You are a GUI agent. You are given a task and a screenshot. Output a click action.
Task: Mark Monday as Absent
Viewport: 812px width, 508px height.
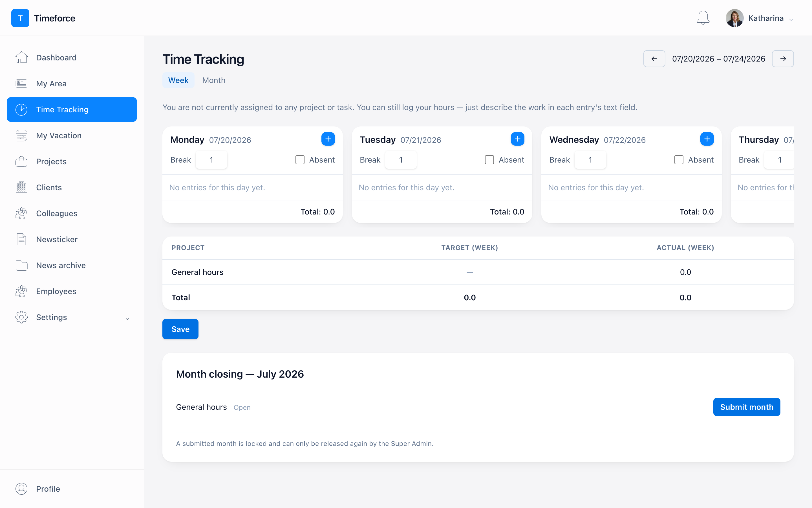300,160
